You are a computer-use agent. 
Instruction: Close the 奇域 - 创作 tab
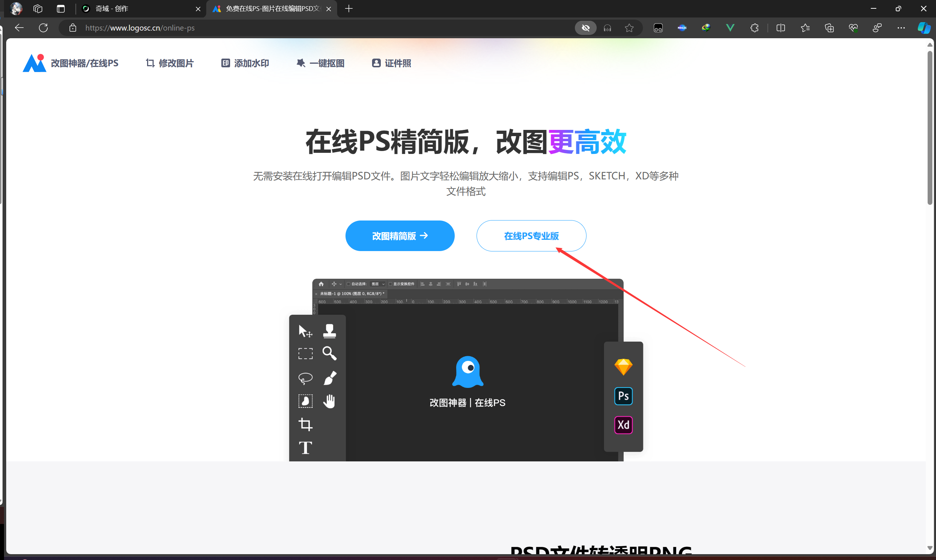click(x=198, y=9)
